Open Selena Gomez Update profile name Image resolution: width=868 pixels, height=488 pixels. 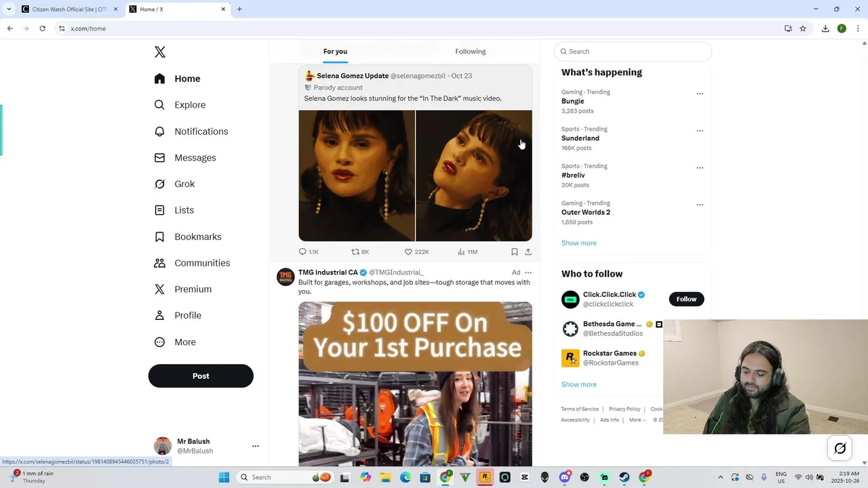point(353,76)
